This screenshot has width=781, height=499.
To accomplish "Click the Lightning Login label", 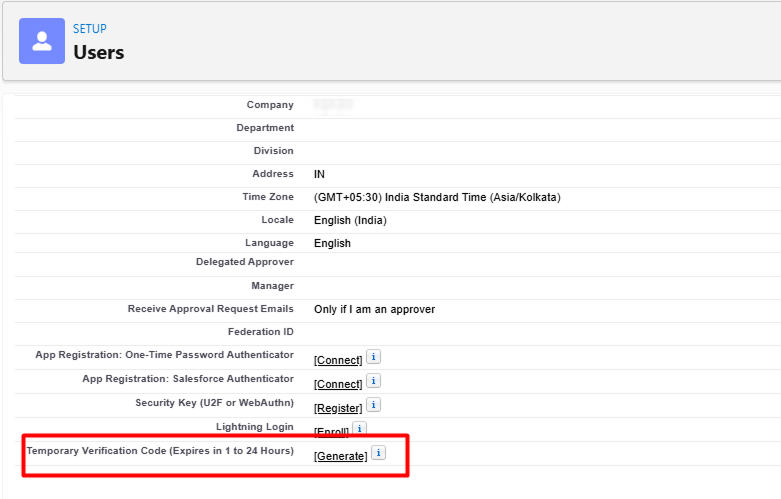I will 255,427.
